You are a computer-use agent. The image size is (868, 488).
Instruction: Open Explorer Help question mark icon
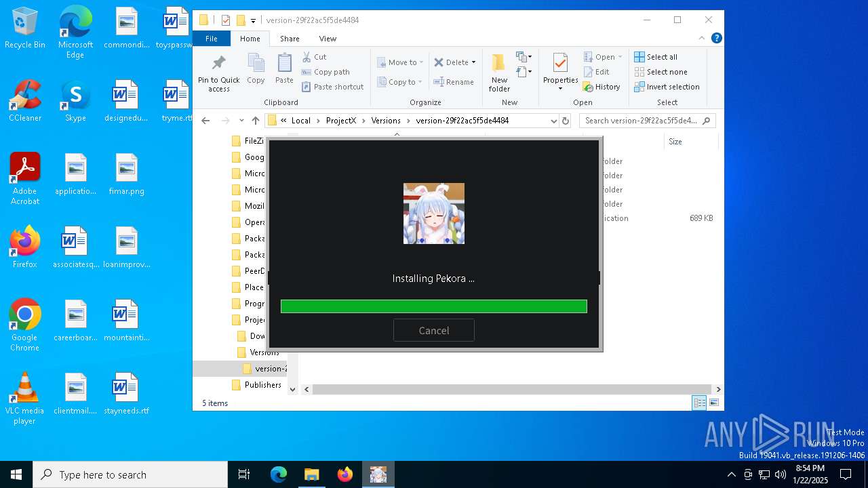pos(716,39)
